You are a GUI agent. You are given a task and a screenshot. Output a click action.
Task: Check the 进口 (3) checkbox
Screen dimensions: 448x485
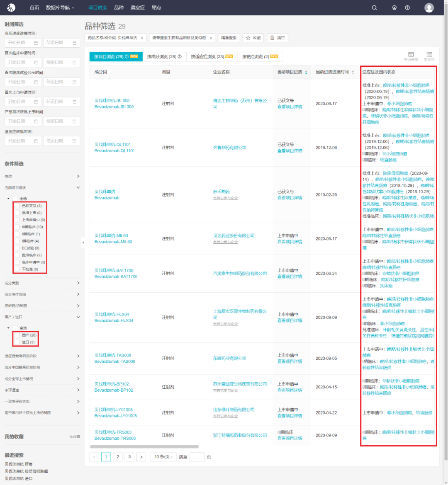(17, 342)
